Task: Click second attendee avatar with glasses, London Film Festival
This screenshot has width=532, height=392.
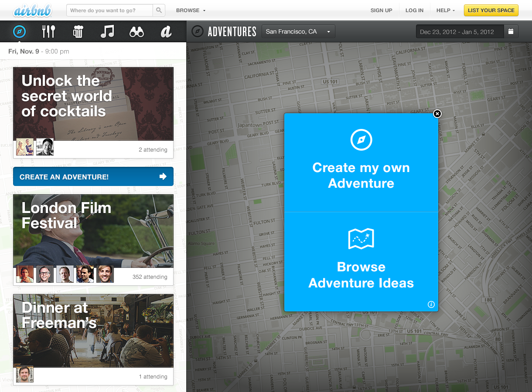Action: pyautogui.click(x=45, y=274)
